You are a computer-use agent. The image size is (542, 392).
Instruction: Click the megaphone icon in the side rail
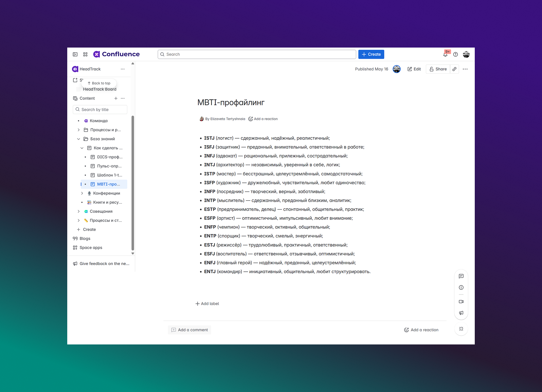click(461, 313)
